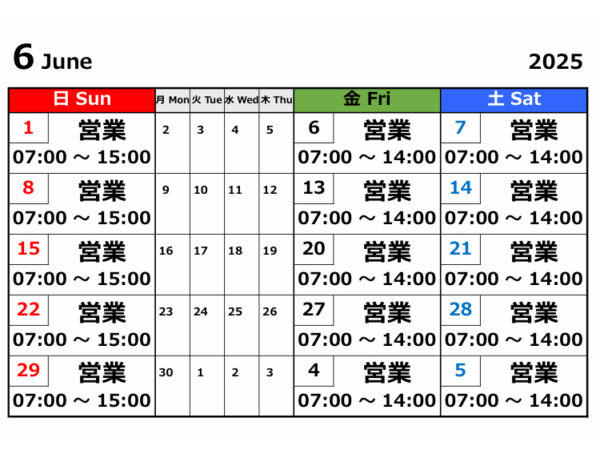
Task: Click Sunday date 15 in red
Action: (29, 249)
